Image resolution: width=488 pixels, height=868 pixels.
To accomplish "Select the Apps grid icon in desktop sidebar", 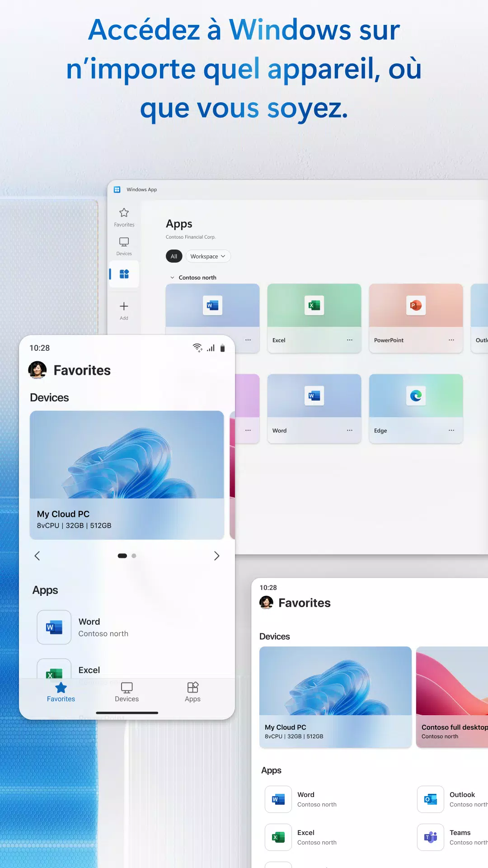I will tap(124, 274).
